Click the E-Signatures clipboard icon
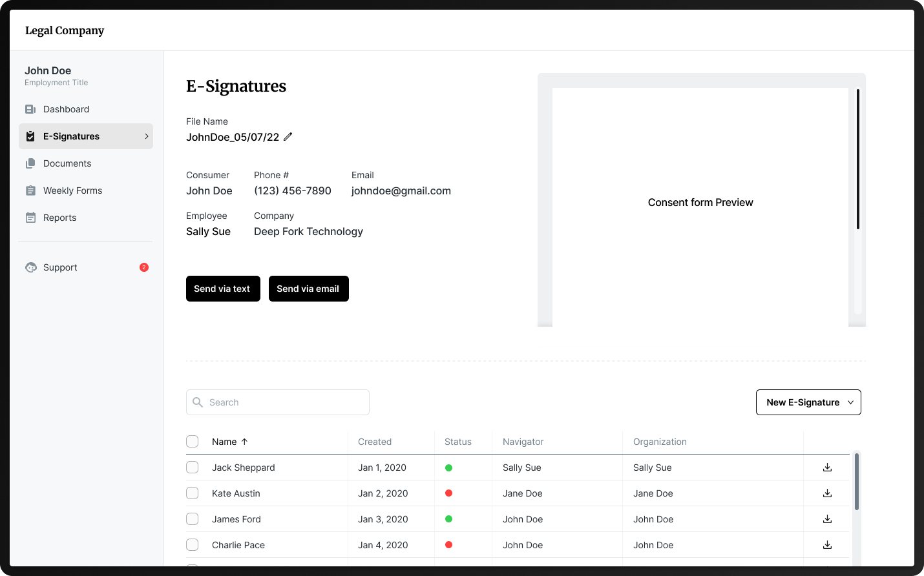 click(x=30, y=136)
